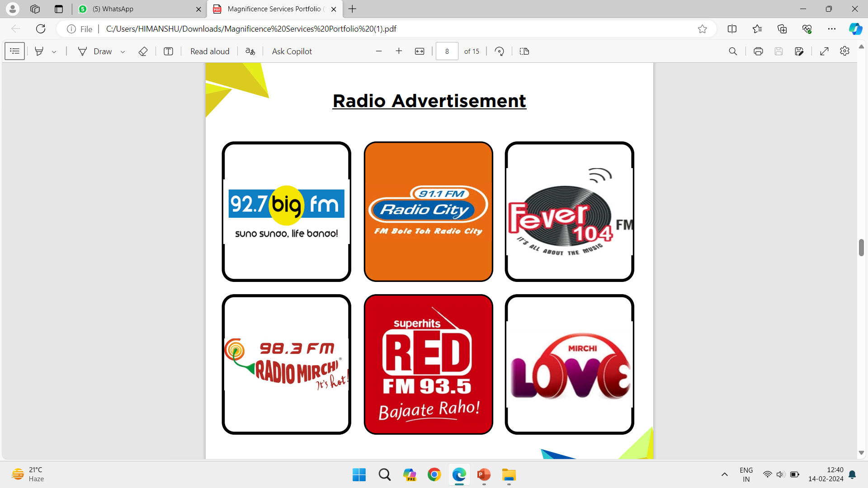
Task: Open the text translate tool
Action: [250, 51]
